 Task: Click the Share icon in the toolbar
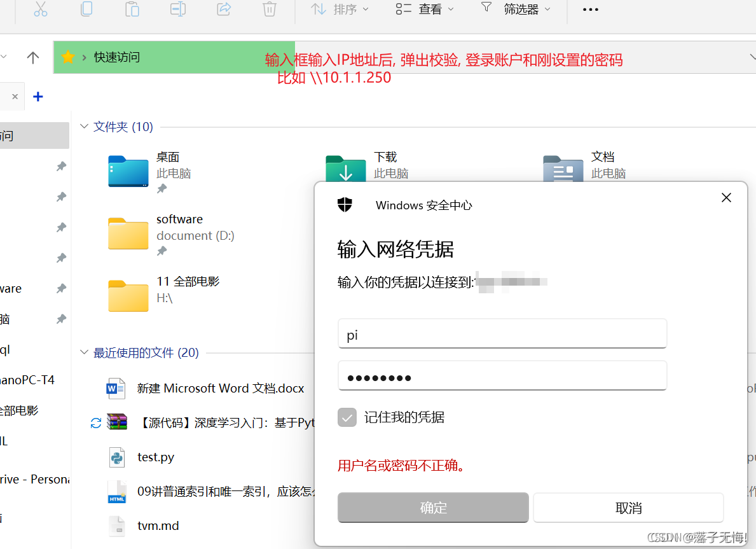223,9
